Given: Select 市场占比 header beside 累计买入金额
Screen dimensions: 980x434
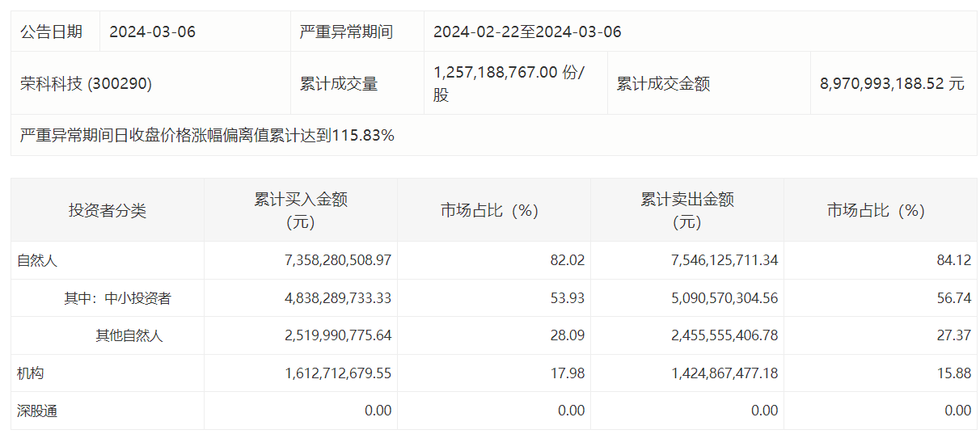Looking at the screenshot, I should 489,211.
